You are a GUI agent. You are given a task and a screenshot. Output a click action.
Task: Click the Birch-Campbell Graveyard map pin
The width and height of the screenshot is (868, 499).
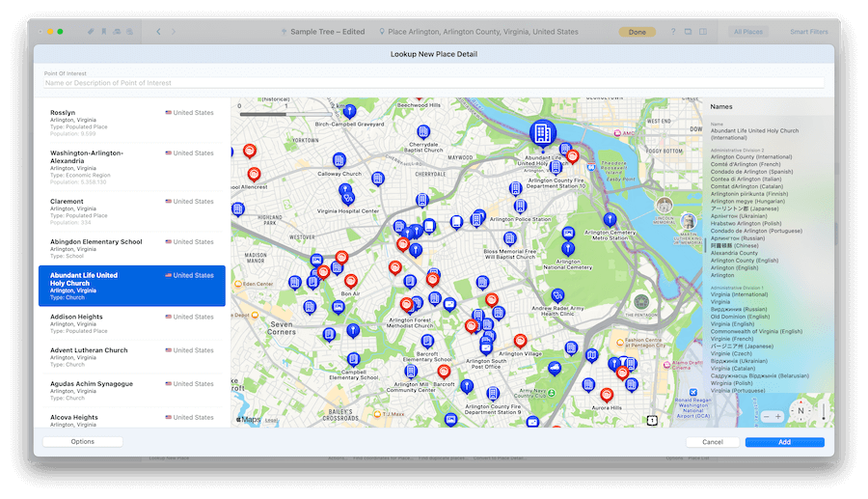[x=349, y=112]
